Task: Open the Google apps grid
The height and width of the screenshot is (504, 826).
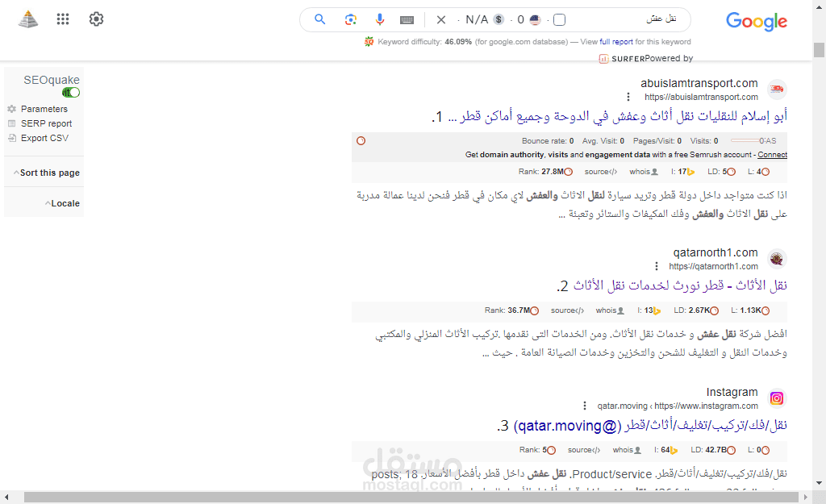Action: tap(63, 19)
